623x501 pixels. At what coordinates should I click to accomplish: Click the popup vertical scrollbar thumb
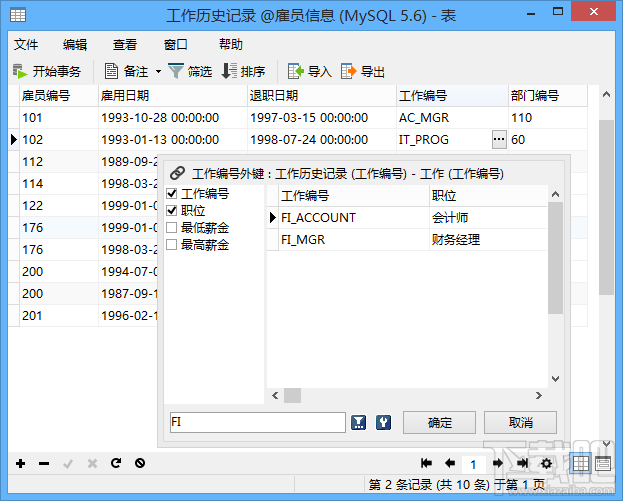click(555, 258)
